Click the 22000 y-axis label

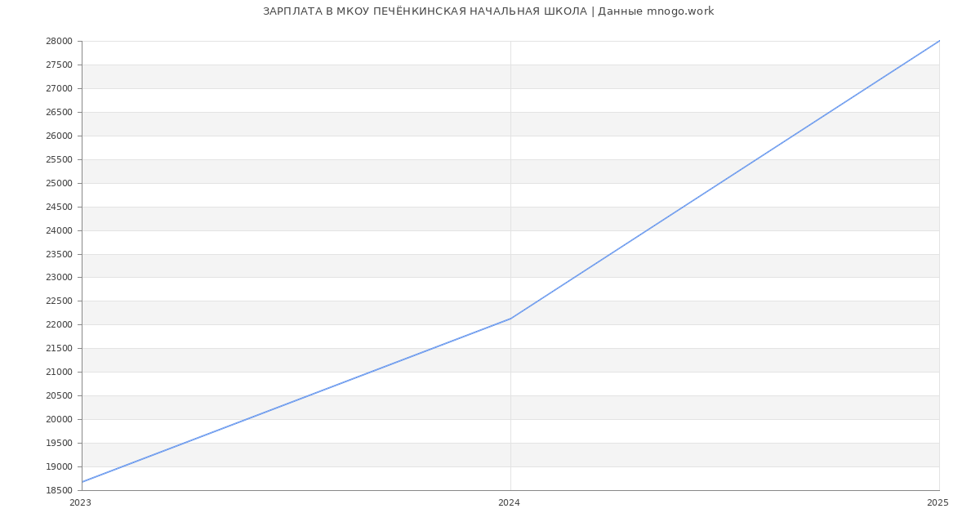coord(60,325)
